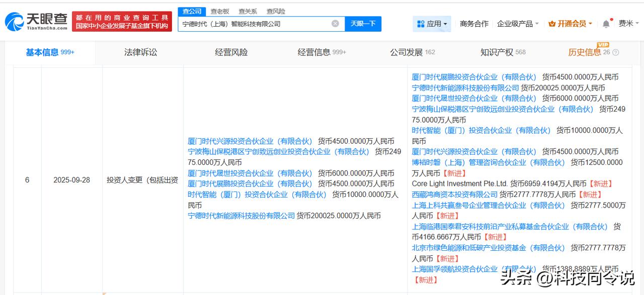The width and height of the screenshot is (644, 295).
Task: Open 博裕时馨（上海）管理咨询合伙企业 link
Action: (489, 162)
